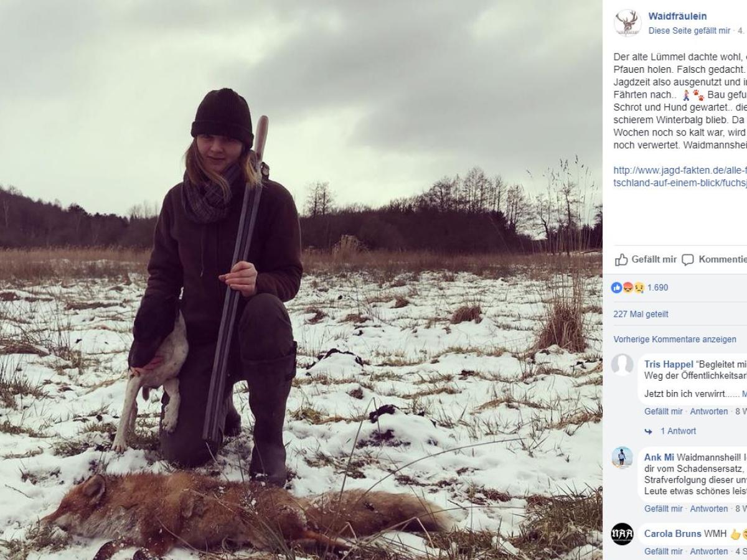Open Tris Happel's profile avatar
This screenshot has height=560, width=747.
click(622, 365)
